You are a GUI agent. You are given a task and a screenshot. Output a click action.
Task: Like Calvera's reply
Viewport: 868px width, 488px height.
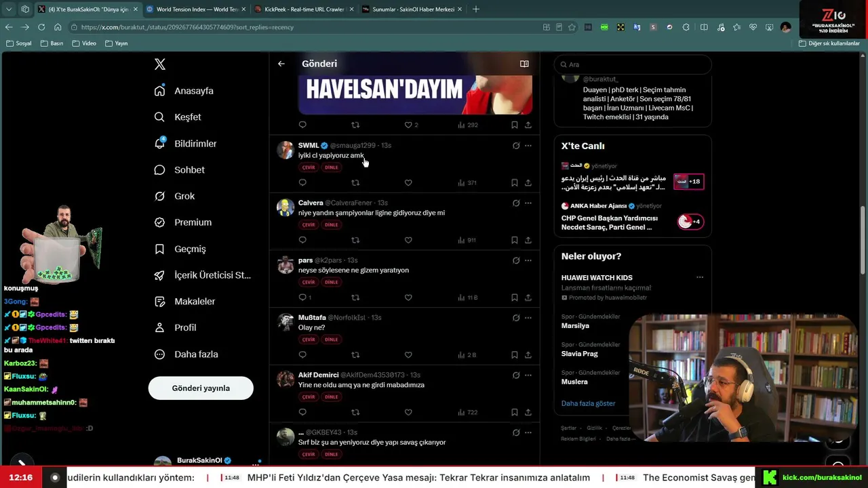408,240
